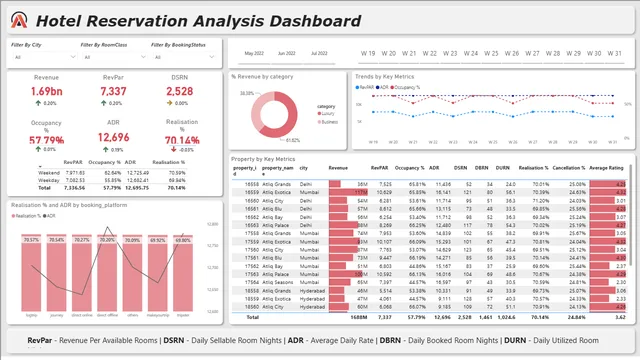This screenshot has height=360, width=640.
Task: Sort the property table by city header
Action: (x=303, y=168)
